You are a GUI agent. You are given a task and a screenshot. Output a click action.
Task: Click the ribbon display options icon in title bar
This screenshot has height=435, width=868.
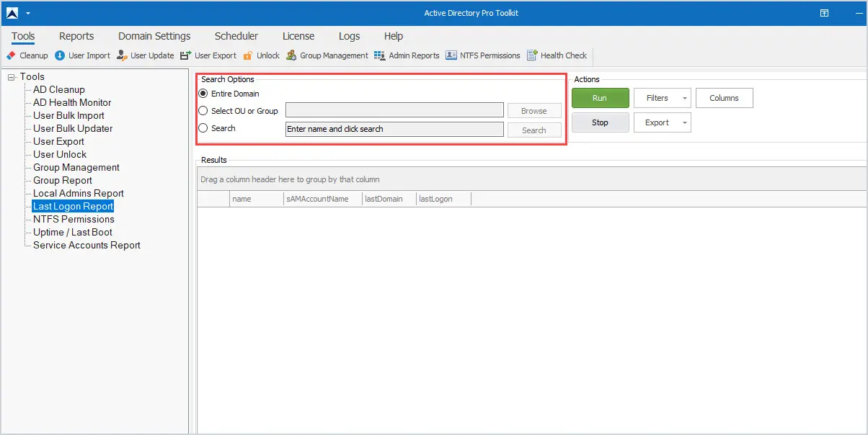tap(824, 13)
